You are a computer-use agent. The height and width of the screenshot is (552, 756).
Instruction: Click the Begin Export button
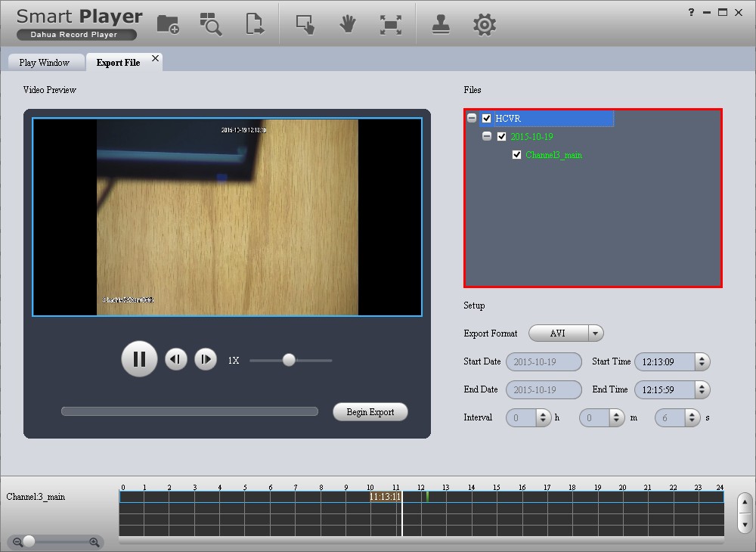(370, 412)
